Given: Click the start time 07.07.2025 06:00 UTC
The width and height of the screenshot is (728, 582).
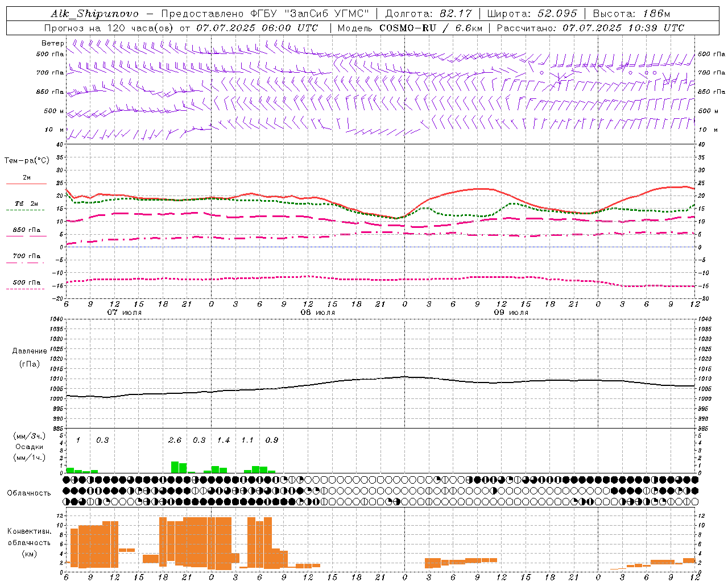Looking at the screenshot, I should click(257, 28).
